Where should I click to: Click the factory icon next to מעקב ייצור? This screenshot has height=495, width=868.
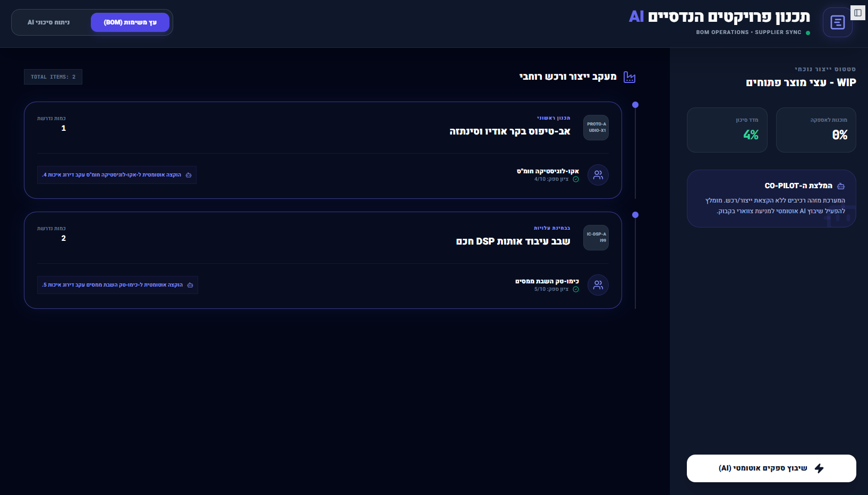(629, 77)
